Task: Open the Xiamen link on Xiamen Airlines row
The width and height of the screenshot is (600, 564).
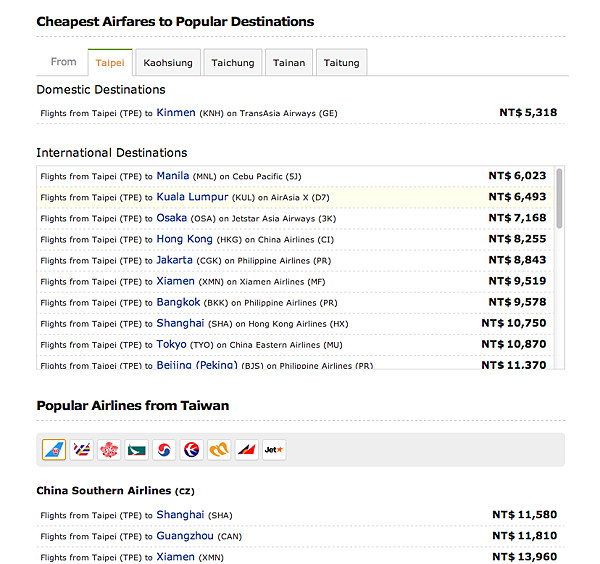Action: pos(175,281)
